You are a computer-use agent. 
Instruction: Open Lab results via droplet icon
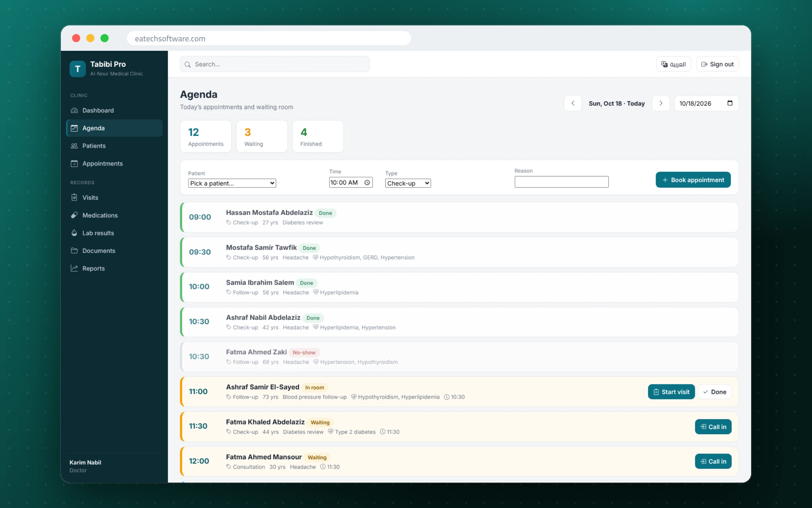pos(74,233)
